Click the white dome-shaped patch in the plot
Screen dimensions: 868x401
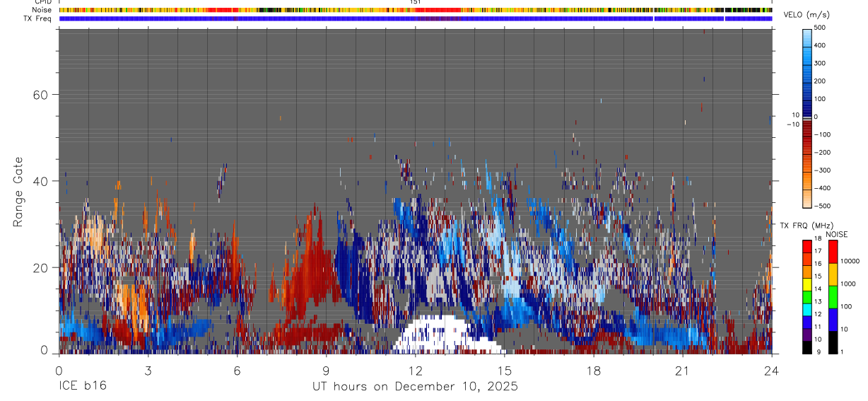click(445, 335)
